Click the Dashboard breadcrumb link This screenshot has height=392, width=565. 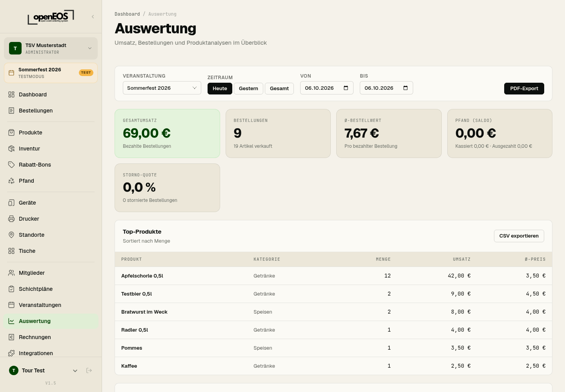127,14
